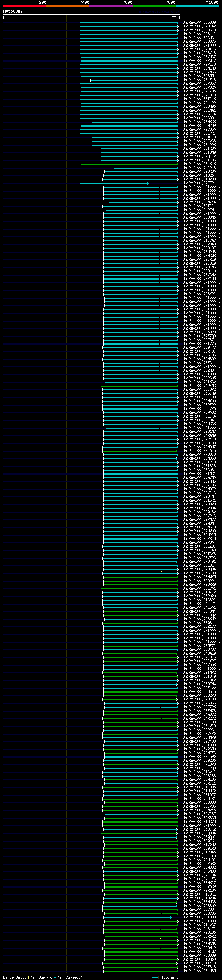This screenshot has width=222, height=980.
Task: Click the UniRef100_A7GUI8 label
Action: tap(199, 455)
